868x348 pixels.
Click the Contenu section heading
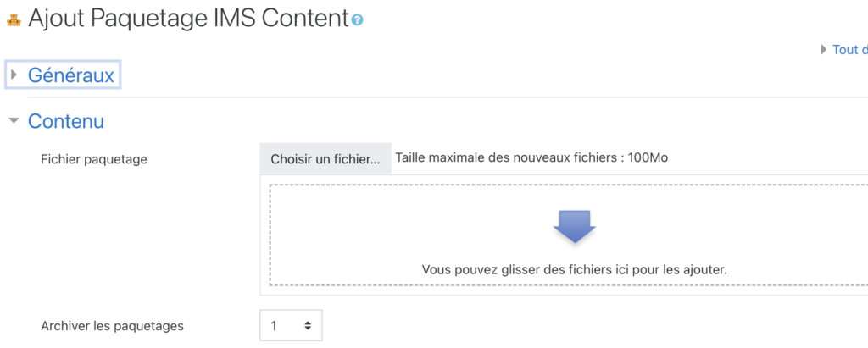tap(66, 120)
